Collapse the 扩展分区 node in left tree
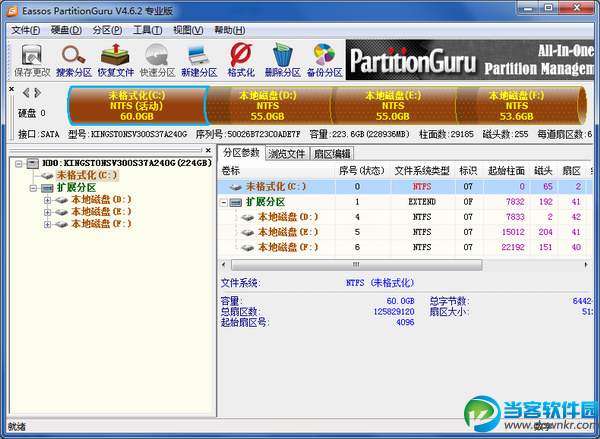Image resolution: width=600 pixels, height=439 pixels. click(x=33, y=188)
